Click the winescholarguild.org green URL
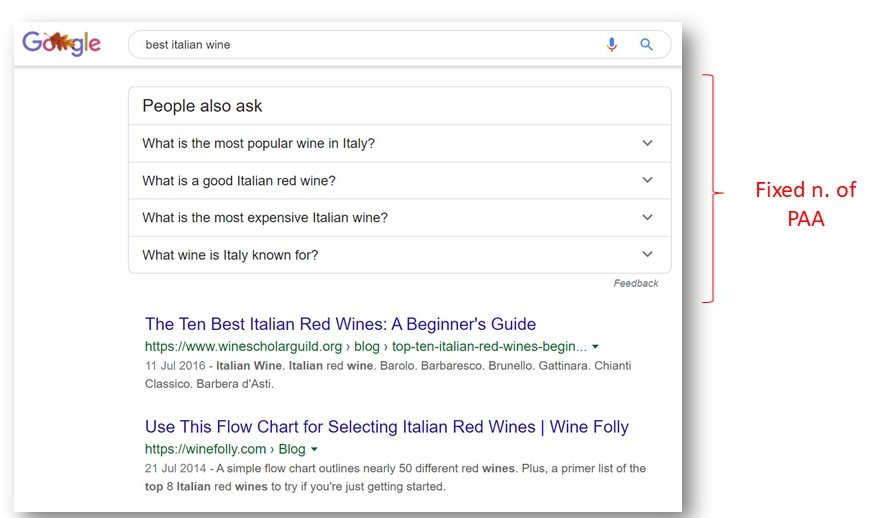 pos(365,347)
